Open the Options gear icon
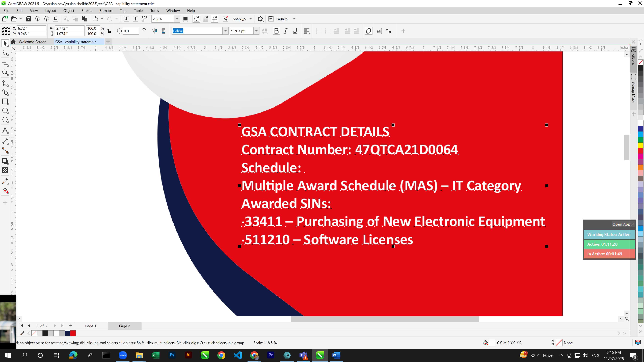The image size is (644, 362). [260, 19]
